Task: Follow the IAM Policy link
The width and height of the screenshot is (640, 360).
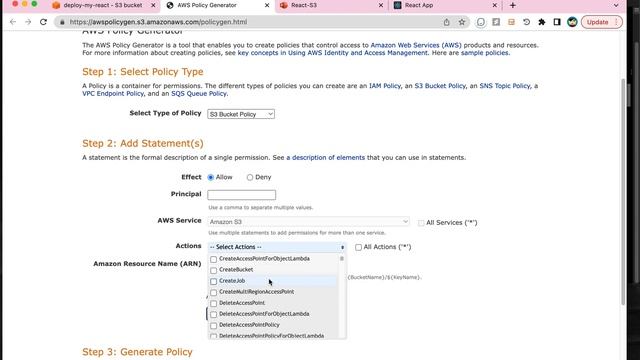Action: (x=385, y=86)
